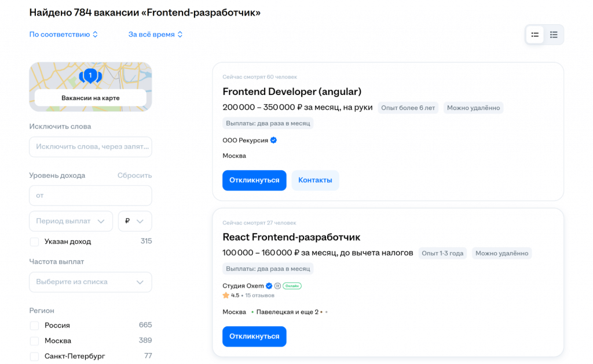Show Контакты for the ООО Рекурсия vacancy

[315, 181]
